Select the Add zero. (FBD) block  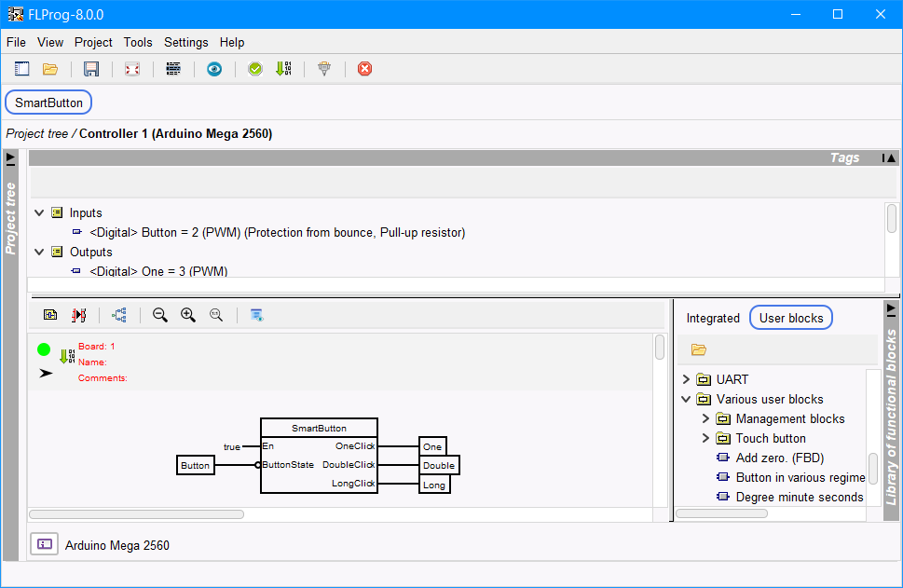pos(780,458)
